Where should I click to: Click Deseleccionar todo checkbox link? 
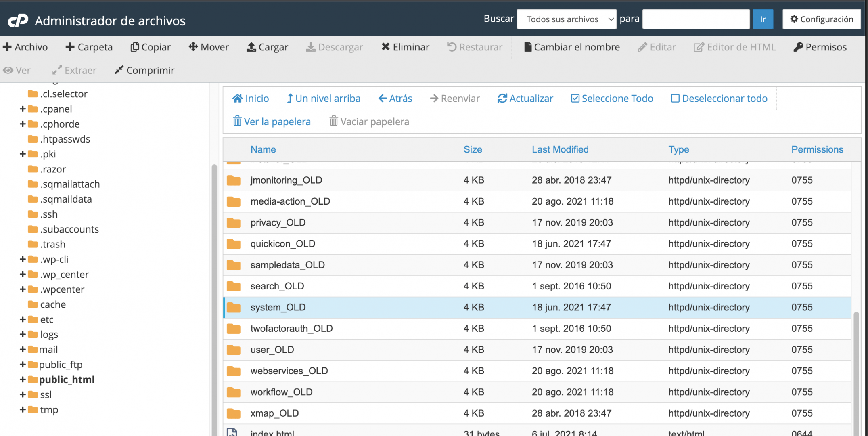719,99
